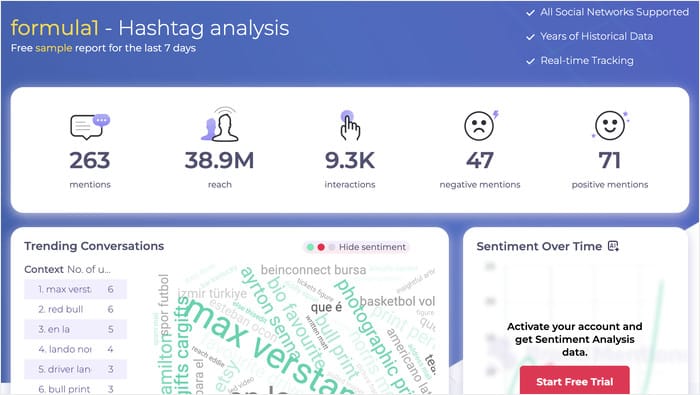The height and width of the screenshot is (395, 700).
Task: Click the checkmark beside All Social Networks Supported
Action: point(530,12)
